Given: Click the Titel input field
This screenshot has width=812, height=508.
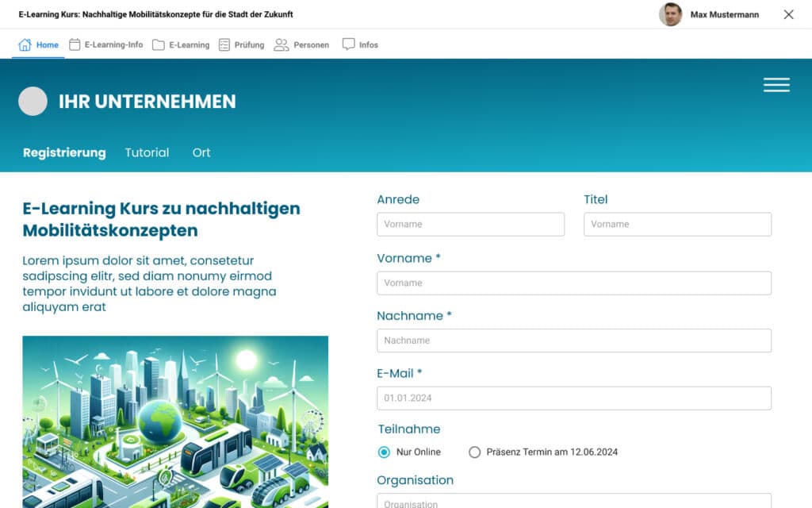Looking at the screenshot, I should [677, 225].
